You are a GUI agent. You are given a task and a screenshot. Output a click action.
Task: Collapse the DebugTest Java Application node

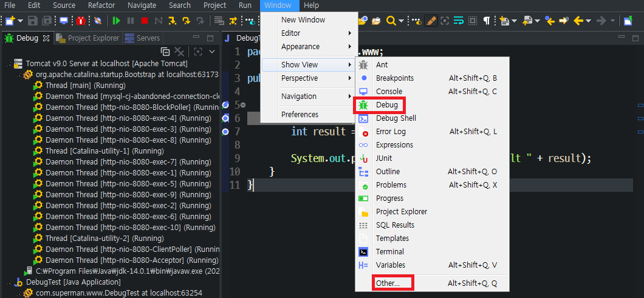click(x=10, y=282)
